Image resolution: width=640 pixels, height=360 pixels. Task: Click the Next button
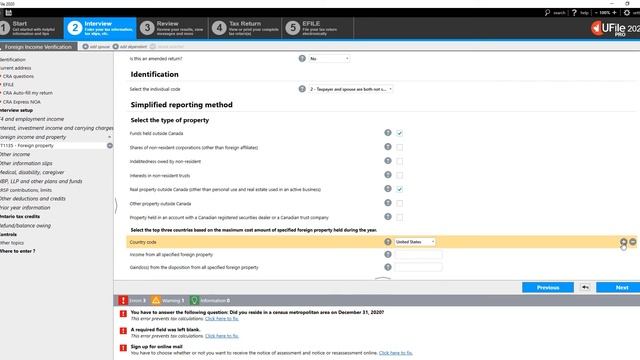click(x=619, y=287)
